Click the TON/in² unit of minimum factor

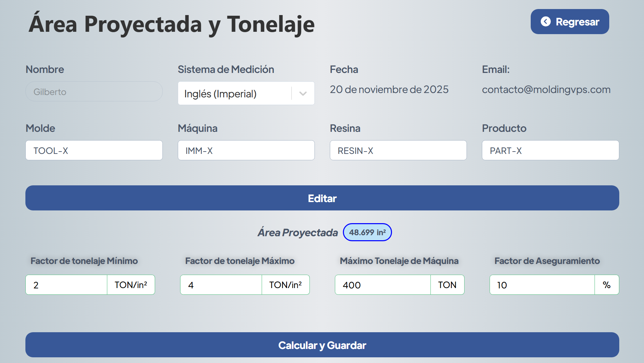[131, 285]
